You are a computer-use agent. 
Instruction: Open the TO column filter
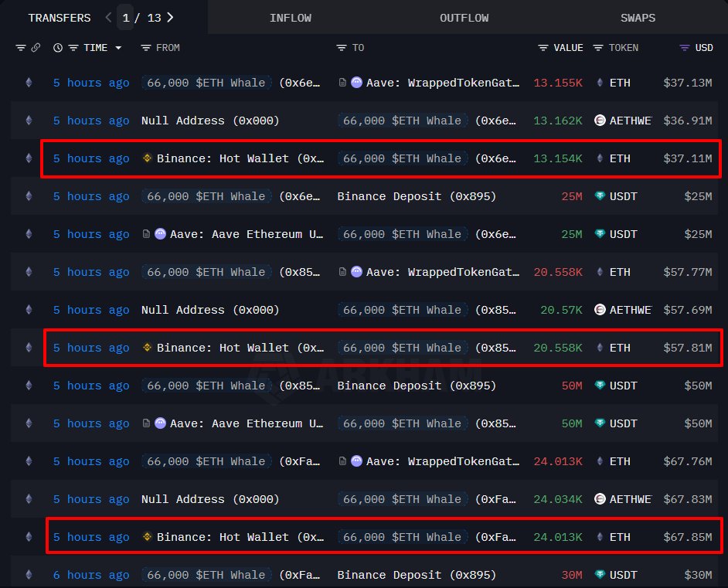[x=340, y=47]
